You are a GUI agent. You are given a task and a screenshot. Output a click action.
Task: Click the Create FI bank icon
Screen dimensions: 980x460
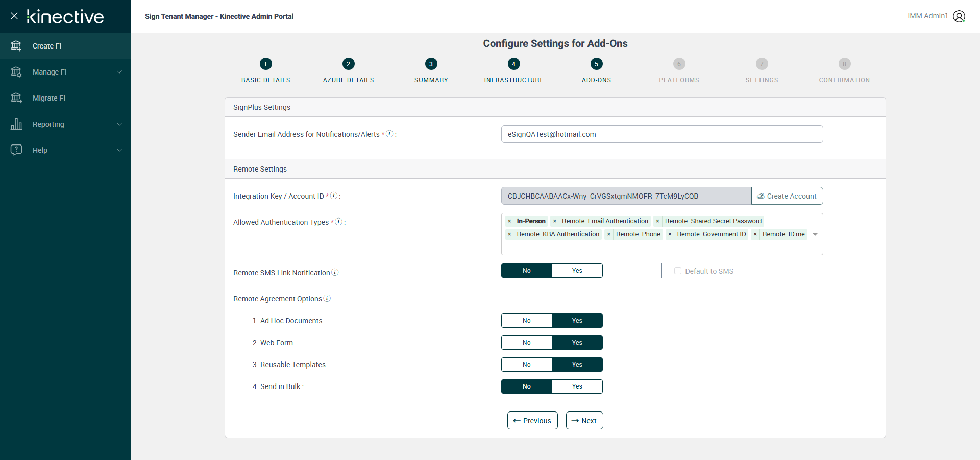pos(16,46)
